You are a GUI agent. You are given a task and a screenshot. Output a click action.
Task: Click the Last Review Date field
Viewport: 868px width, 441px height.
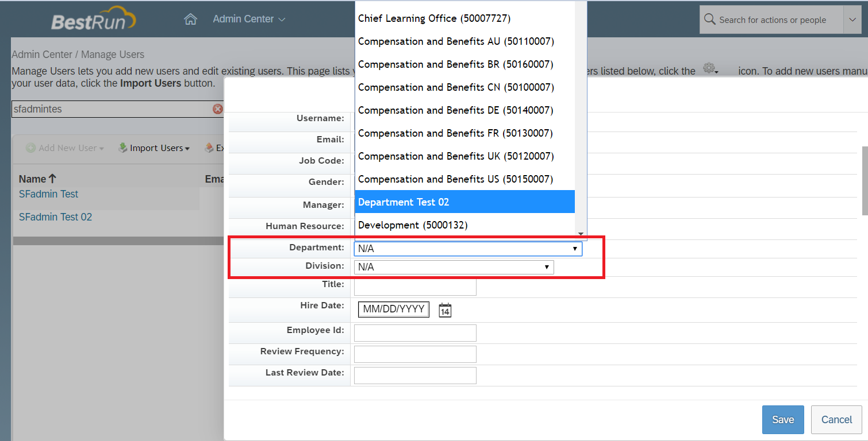pos(415,376)
